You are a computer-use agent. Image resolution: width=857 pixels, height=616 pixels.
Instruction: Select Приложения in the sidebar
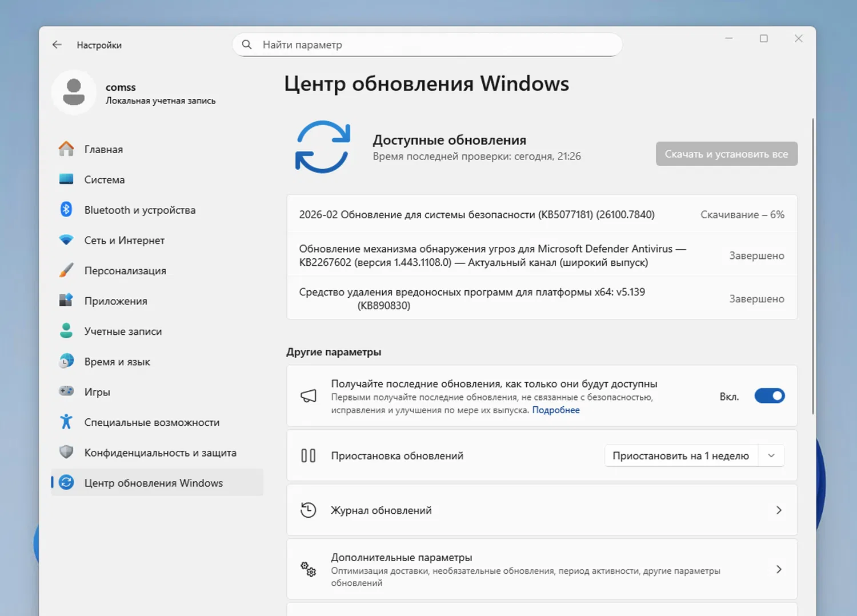point(157,301)
